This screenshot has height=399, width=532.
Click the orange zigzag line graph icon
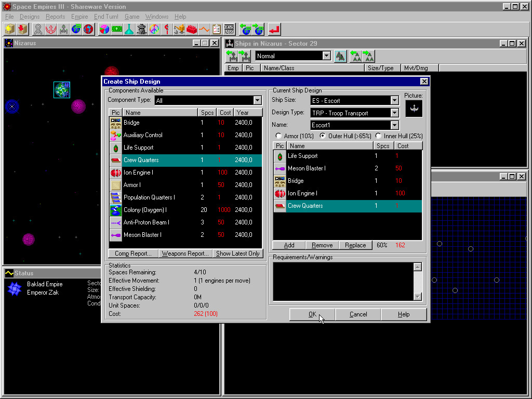pos(204,29)
